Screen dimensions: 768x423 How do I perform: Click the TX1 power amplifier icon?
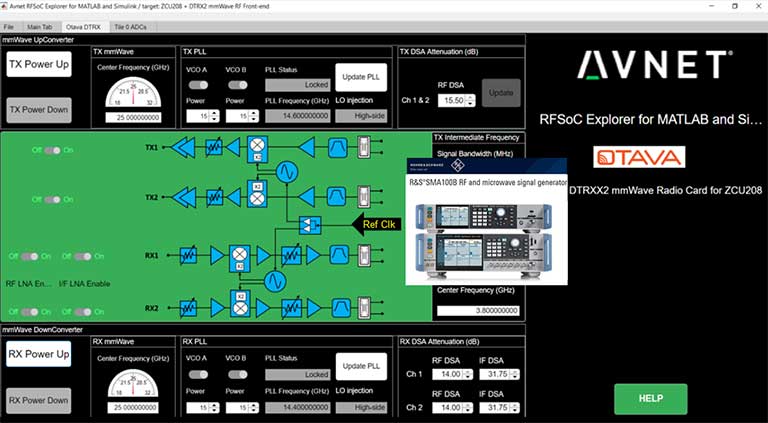tap(184, 148)
